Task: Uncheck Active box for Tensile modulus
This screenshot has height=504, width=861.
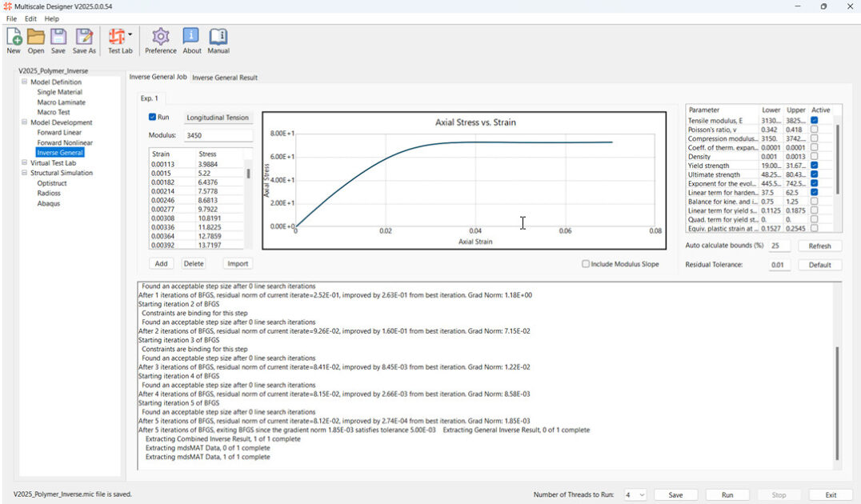Action: coord(814,121)
